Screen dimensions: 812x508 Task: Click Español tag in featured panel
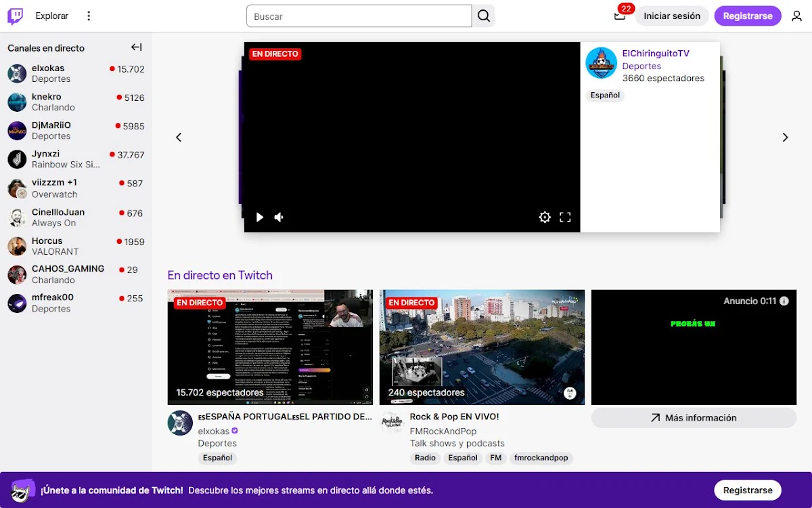[x=605, y=96]
